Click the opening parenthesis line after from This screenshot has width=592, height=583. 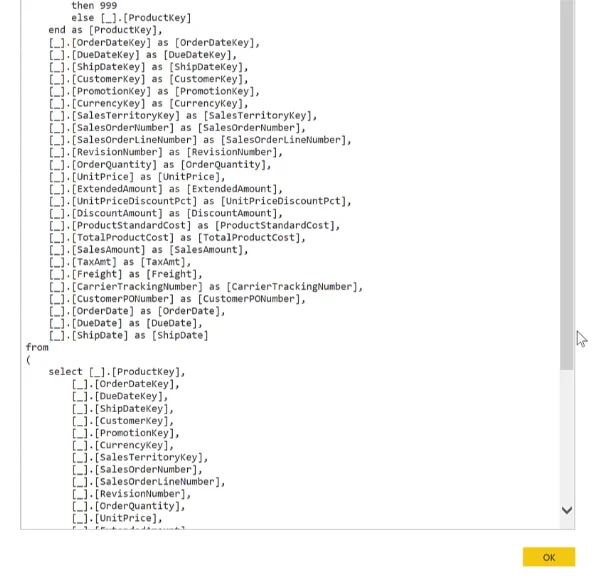(28, 360)
